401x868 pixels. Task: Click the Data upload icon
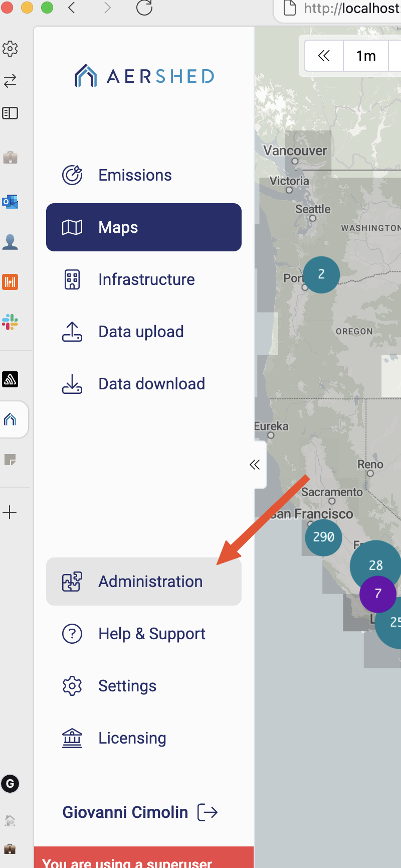pos(72,332)
